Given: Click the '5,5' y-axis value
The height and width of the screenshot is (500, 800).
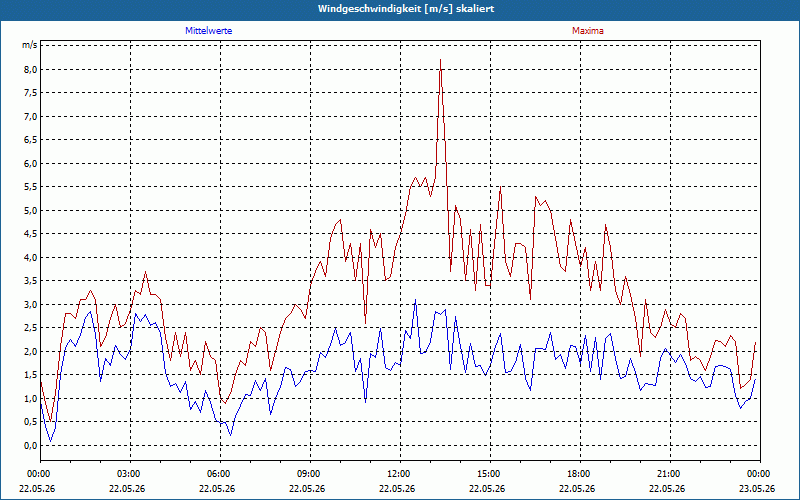Looking at the screenshot, I should click(x=31, y=187).
